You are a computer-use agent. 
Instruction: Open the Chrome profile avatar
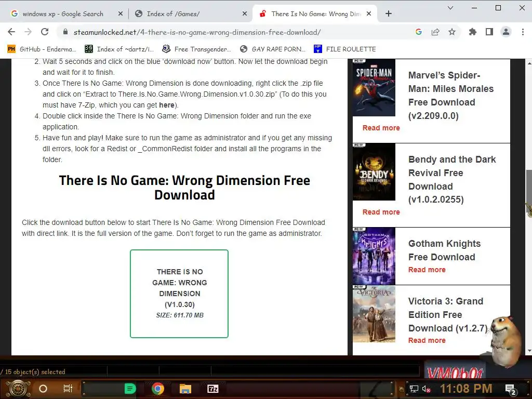pos(506,32)
